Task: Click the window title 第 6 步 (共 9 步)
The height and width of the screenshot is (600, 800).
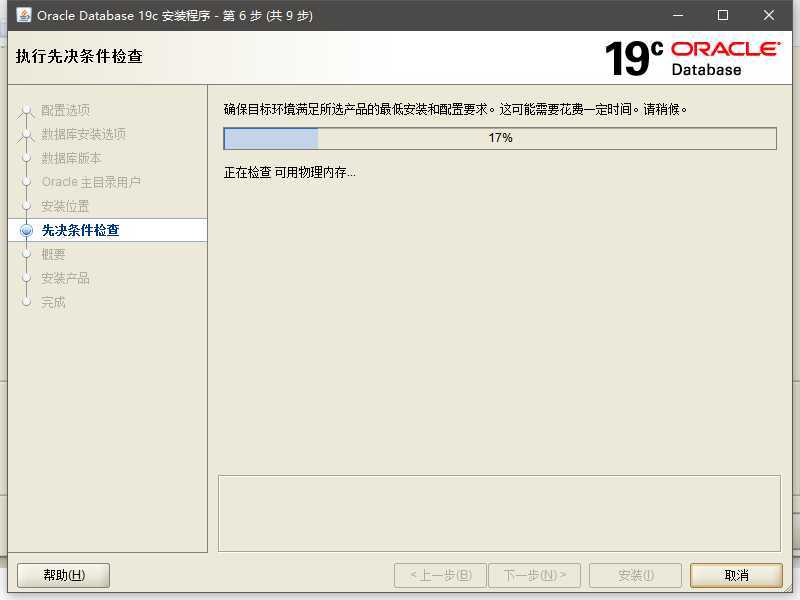Action: (267, 16)
